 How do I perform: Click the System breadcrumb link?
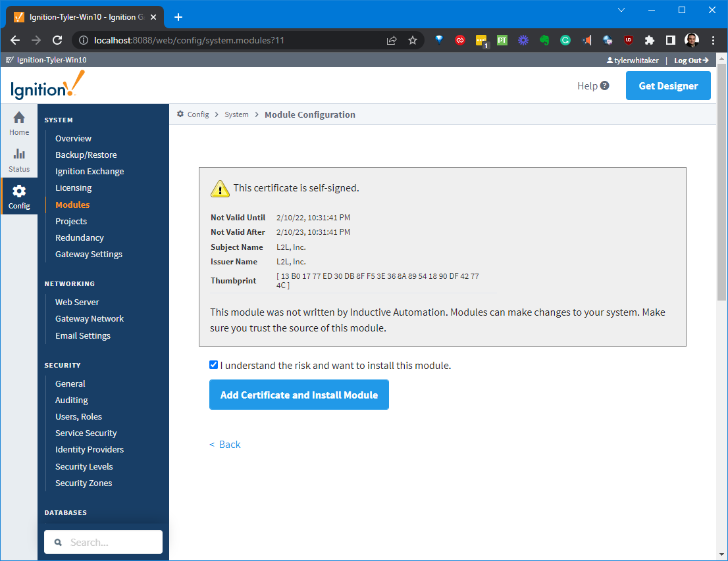click(236, 114)
